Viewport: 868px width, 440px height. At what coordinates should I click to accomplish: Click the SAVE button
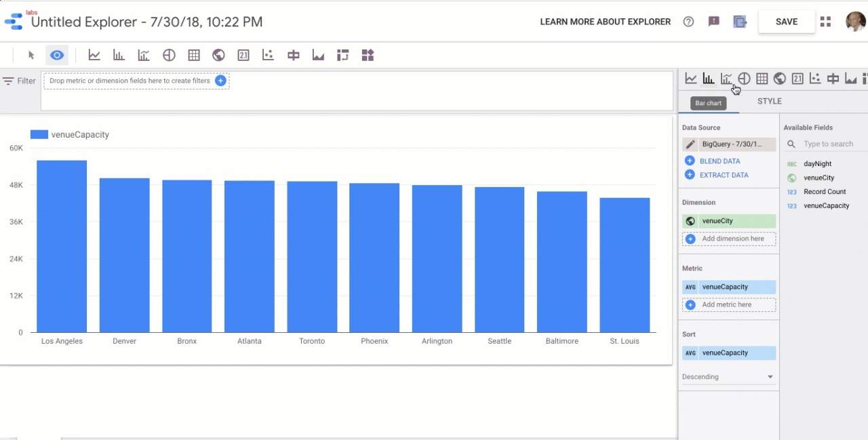pos(787,22)
